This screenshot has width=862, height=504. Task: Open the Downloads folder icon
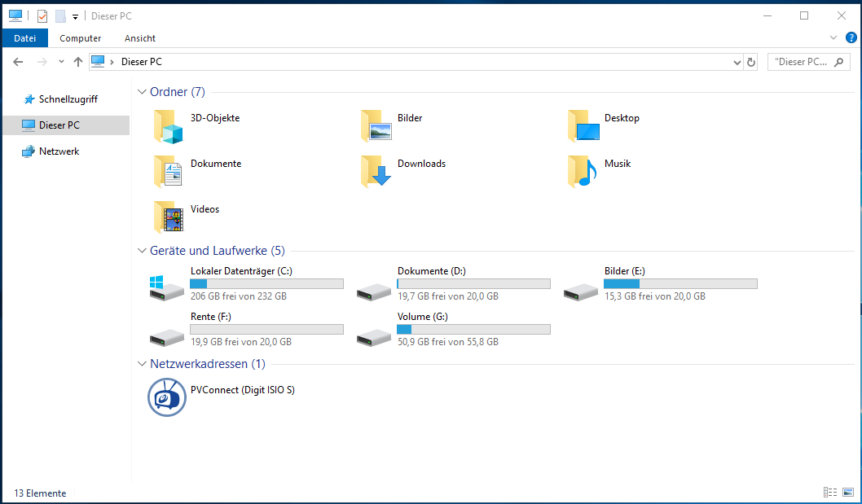click(x=376, y=172)
